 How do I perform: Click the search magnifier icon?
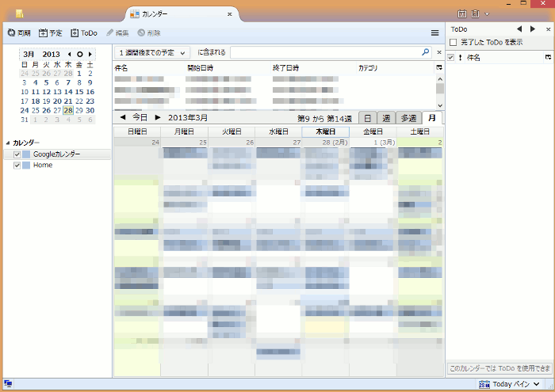(x=426, y=52)
